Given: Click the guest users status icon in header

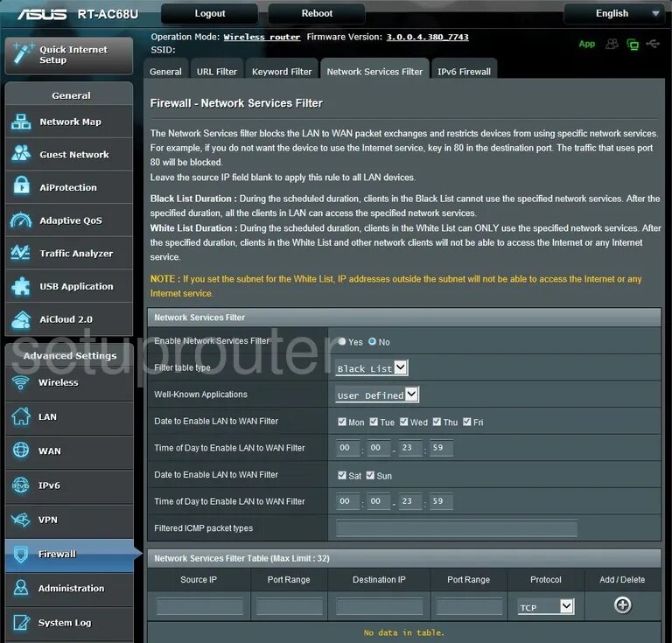Looking at the screenshot, I should point(612,44).
